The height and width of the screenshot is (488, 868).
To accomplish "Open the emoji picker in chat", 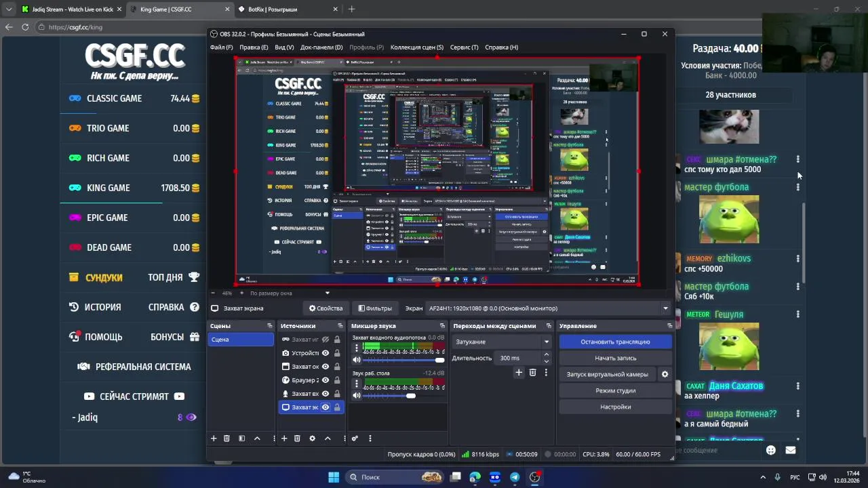I will (771, 450).
